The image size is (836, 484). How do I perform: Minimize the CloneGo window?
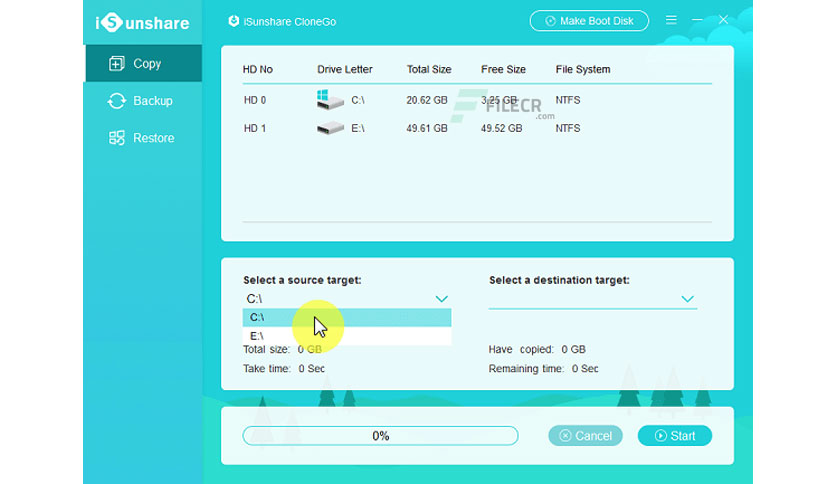[x=697, y=20]
